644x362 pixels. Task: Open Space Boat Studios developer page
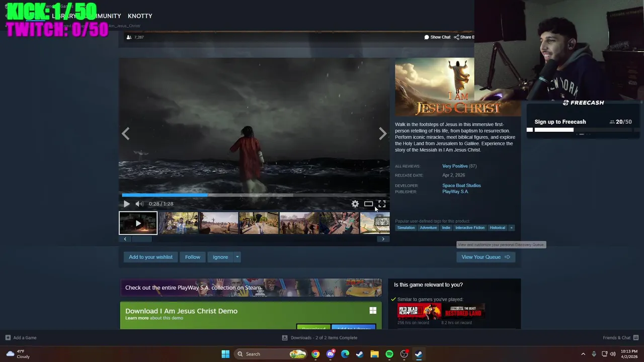[x=461, y=186]
